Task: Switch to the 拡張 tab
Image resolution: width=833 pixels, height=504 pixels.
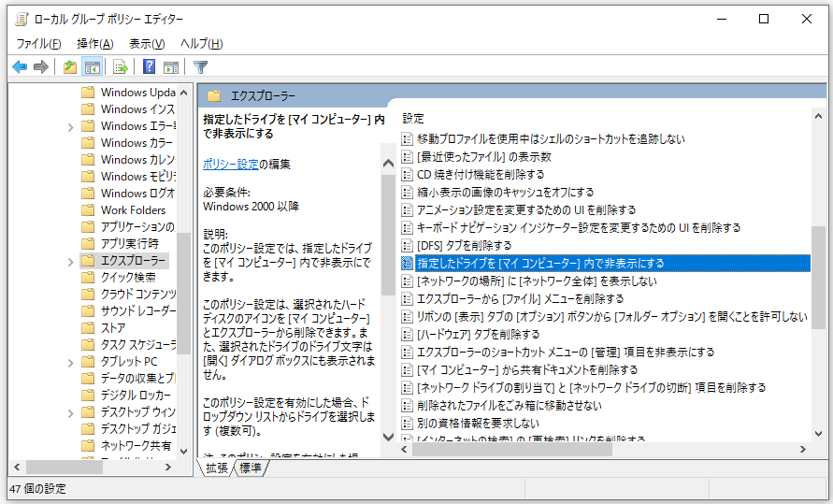Action: point(217,468)
